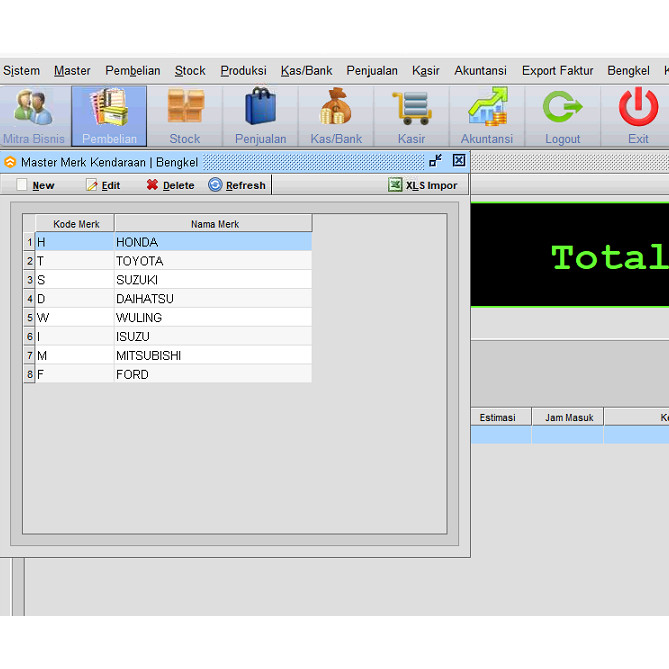The height and width of the screenshot is (669, 669).
Task: Select the SUZUKI row
Action: [x=174, y=279]
